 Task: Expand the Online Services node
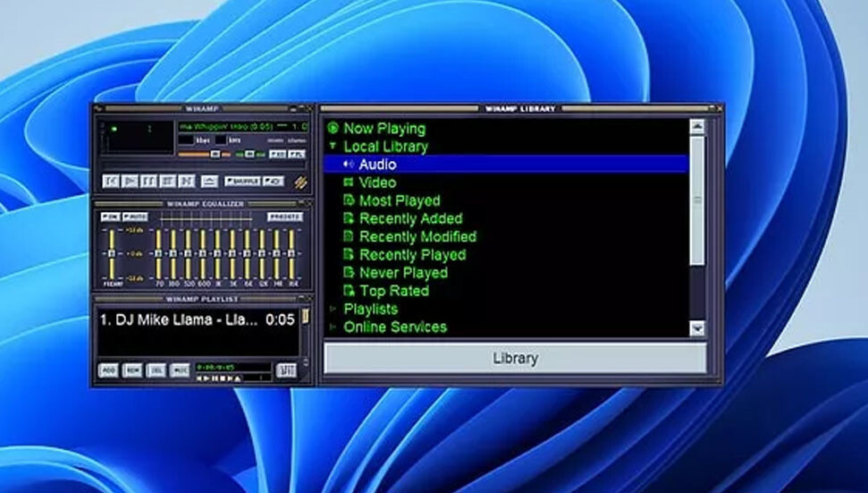333,327
